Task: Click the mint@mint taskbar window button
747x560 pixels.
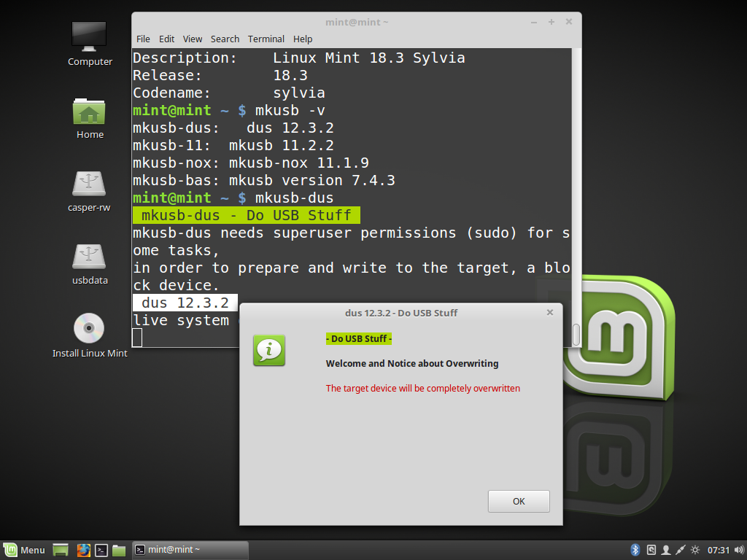Action: (x=190, y=550)
